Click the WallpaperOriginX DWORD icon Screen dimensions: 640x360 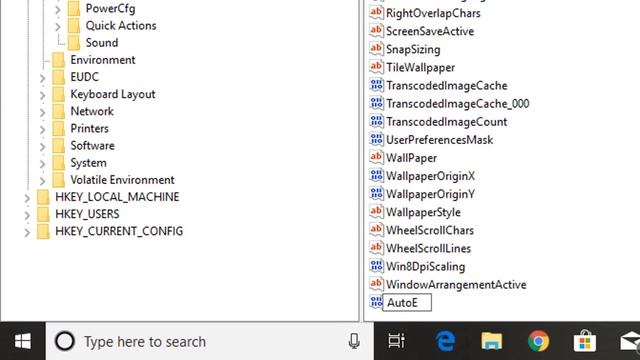tap(376, 176)
